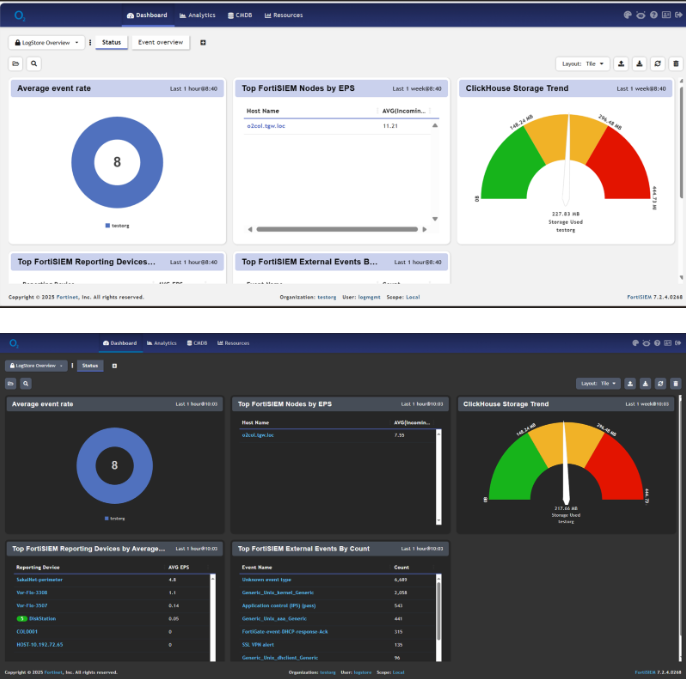Click the Host Name column header in the light dashboard
Image resolution: width=686 pixels, height=679 pixels.
(x=262, y=111)
